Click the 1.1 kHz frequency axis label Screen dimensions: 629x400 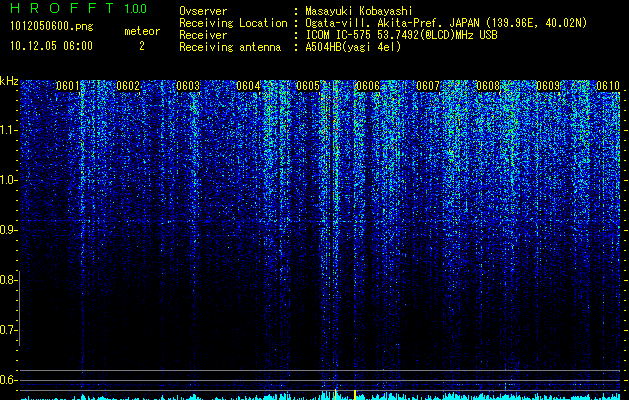tap(8, 130)
